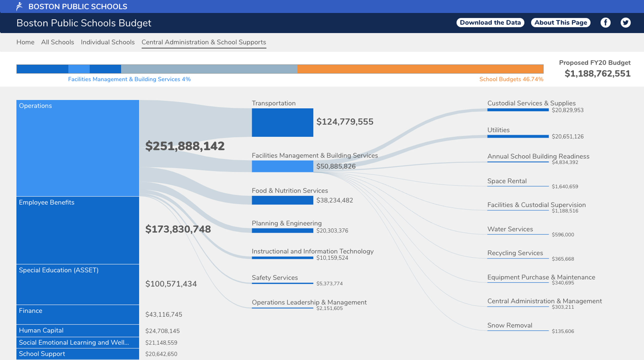Select the School Support block
The width and height of the screenshot is (644, 360).
pos(78,354)
